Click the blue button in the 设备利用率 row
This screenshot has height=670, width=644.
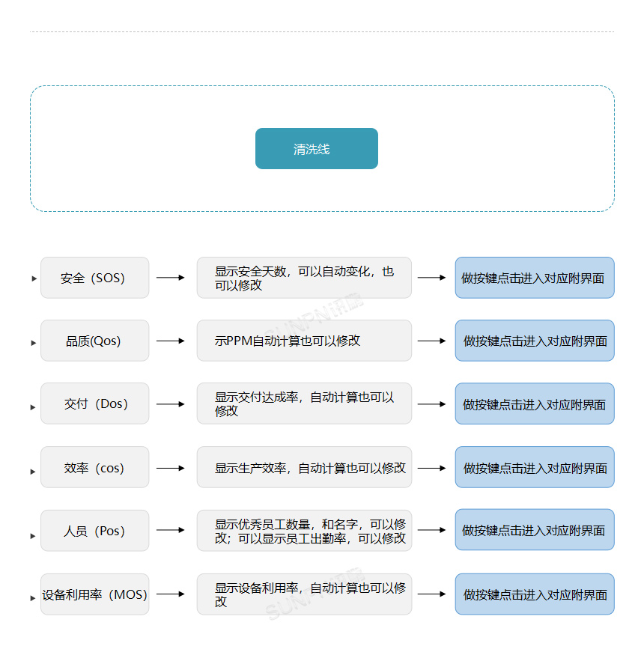tap(534, 594)
